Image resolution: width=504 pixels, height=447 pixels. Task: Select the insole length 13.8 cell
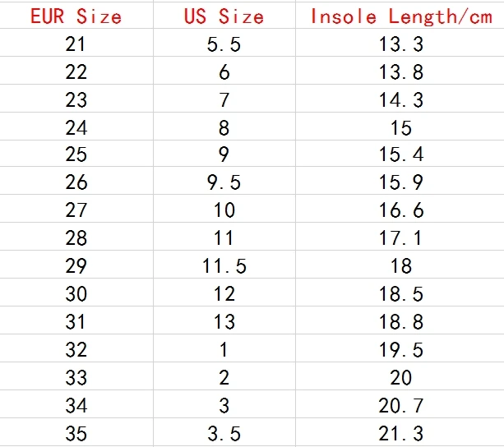[400, 71]
